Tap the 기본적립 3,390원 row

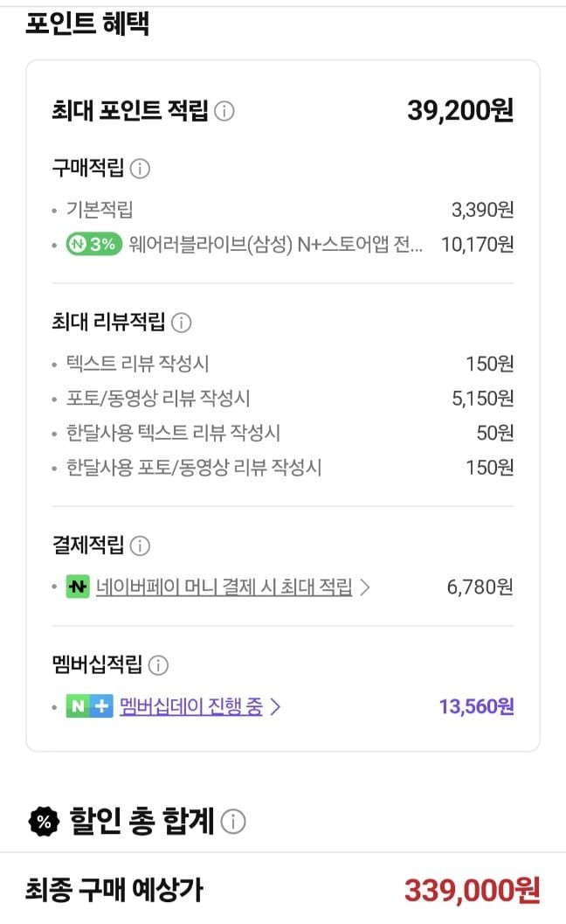coord(283,209)
